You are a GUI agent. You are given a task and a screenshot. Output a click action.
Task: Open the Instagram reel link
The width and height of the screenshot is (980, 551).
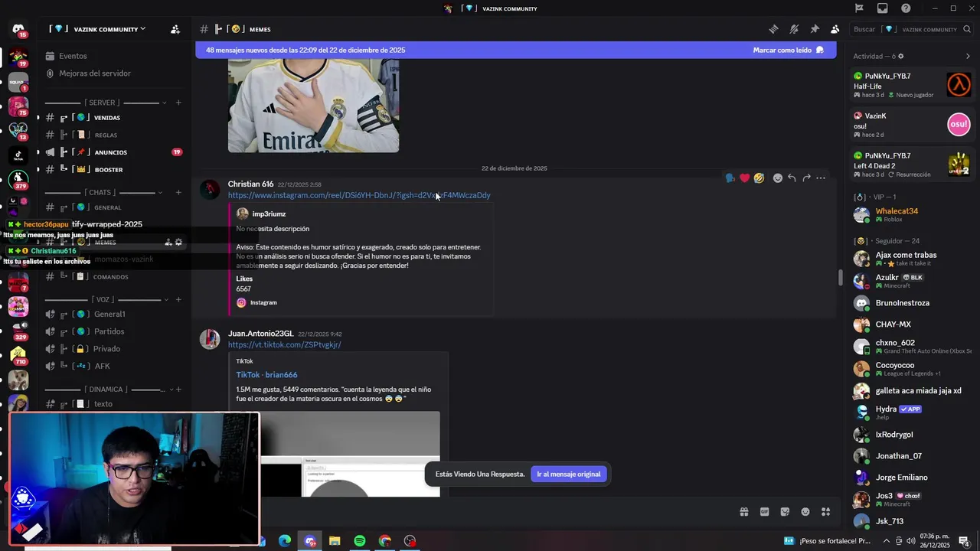click(x=359, y=195)
